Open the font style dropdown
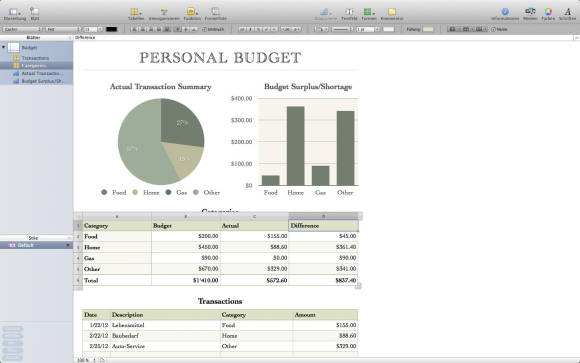The height and width of the screenshot is (363, 580). (63, 29)
